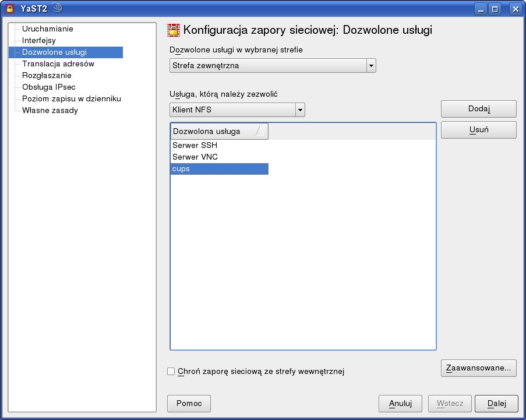Select Rozgłaszanie in the left panel
The height and width of the screenshot is (420, 526).
click(47, 75)
